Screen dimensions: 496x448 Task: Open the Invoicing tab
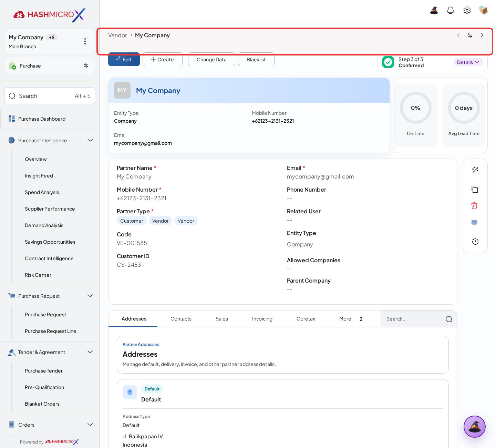(262, 319)
